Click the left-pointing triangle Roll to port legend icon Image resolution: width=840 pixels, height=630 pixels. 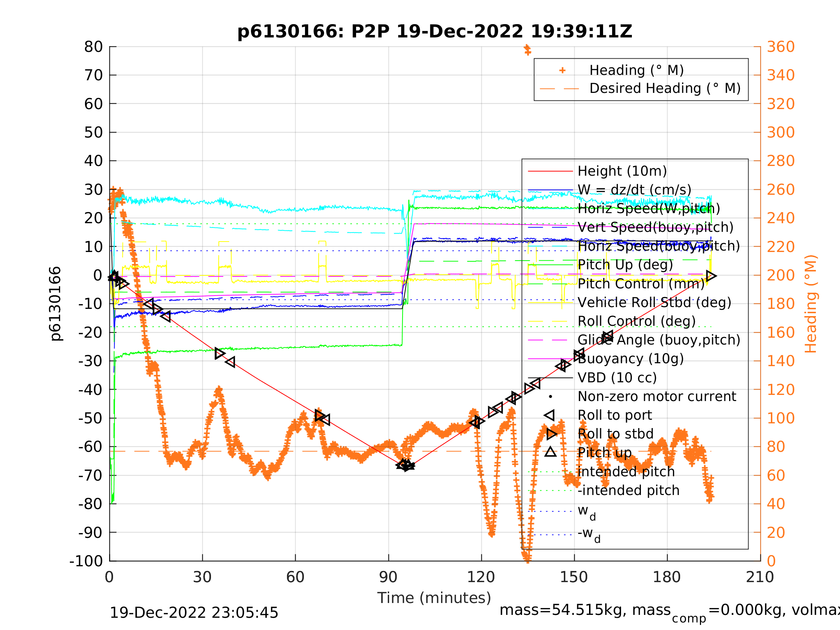click(549, 415)
